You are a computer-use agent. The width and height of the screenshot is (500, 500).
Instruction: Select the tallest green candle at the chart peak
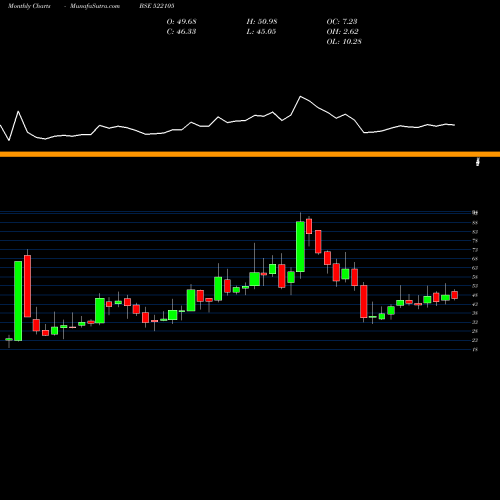tap(300, 247)
